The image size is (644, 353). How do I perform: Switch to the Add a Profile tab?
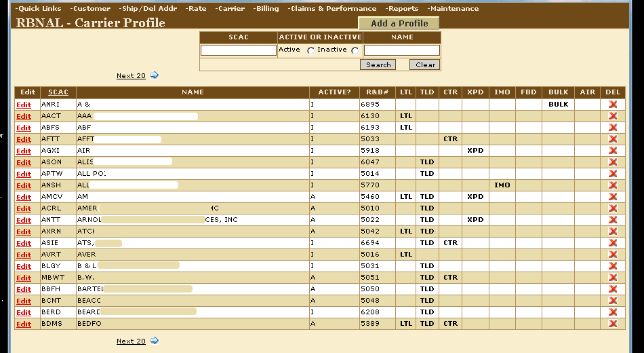tap(399, 23)
